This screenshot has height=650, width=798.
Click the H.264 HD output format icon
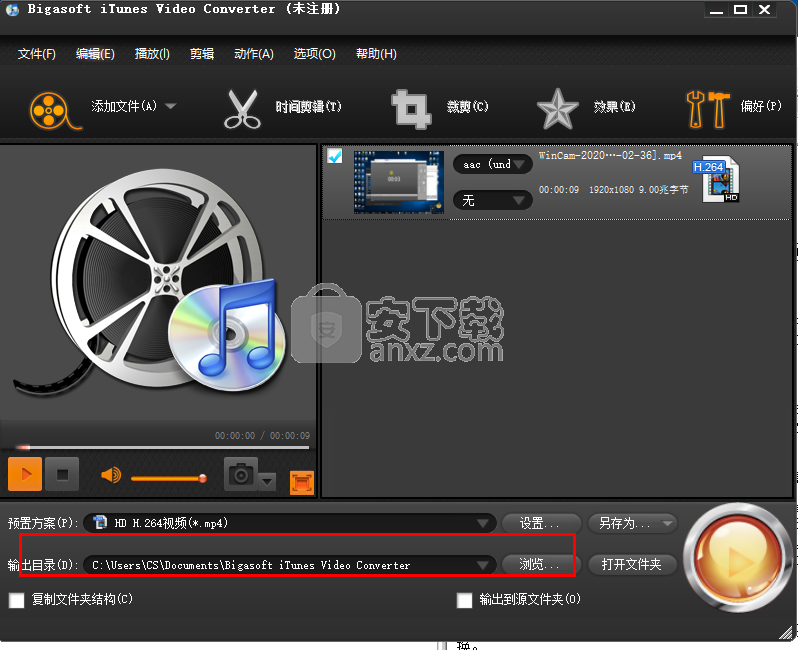[x=717, y=179]
